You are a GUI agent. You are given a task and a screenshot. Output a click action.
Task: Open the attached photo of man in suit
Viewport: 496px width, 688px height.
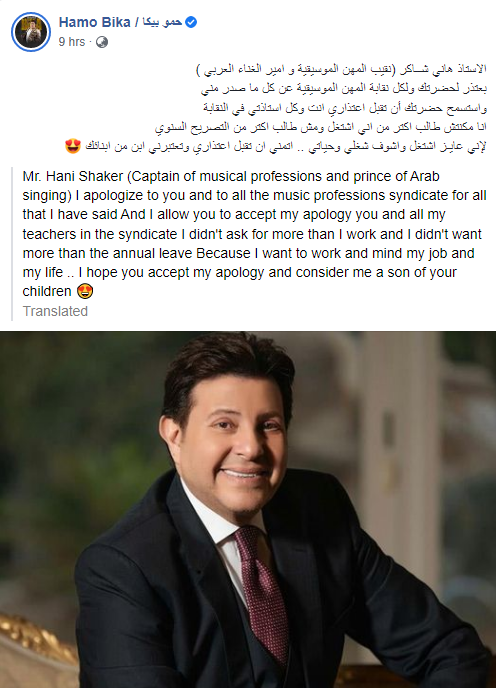[x=248, y=509]
